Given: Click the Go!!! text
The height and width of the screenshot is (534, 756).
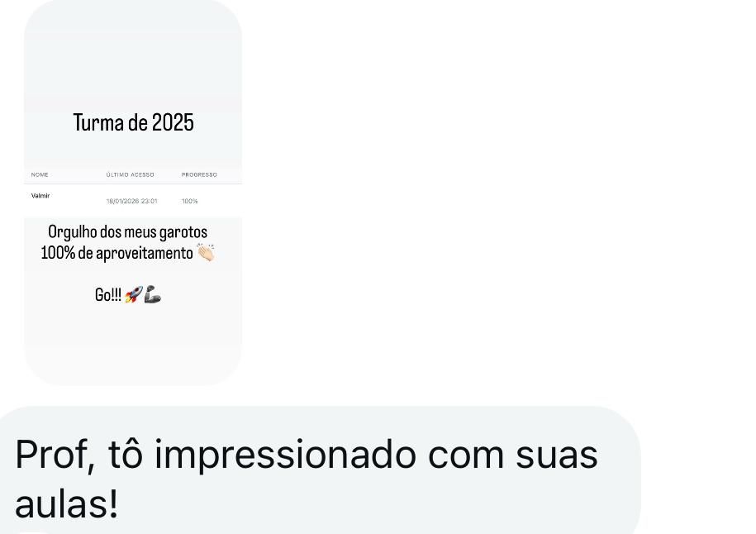Looking at the screenshot, I should point(108,295).
